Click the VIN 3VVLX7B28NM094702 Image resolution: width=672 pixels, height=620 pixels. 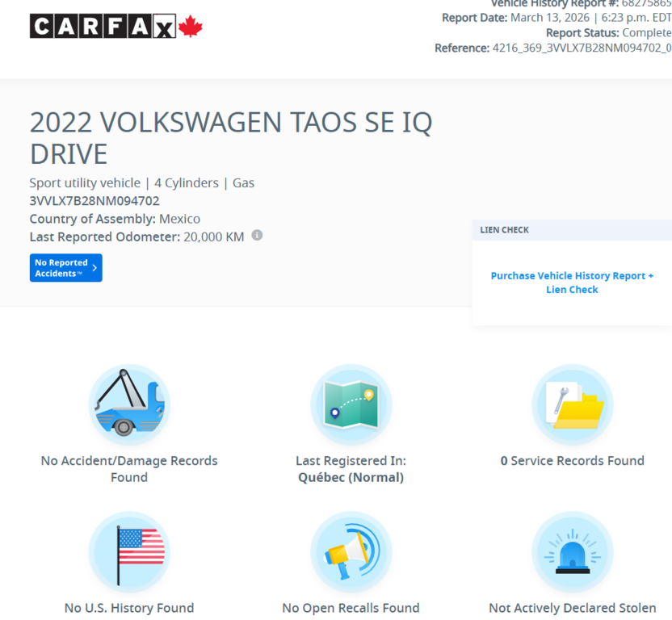click(x=94, y=201)
